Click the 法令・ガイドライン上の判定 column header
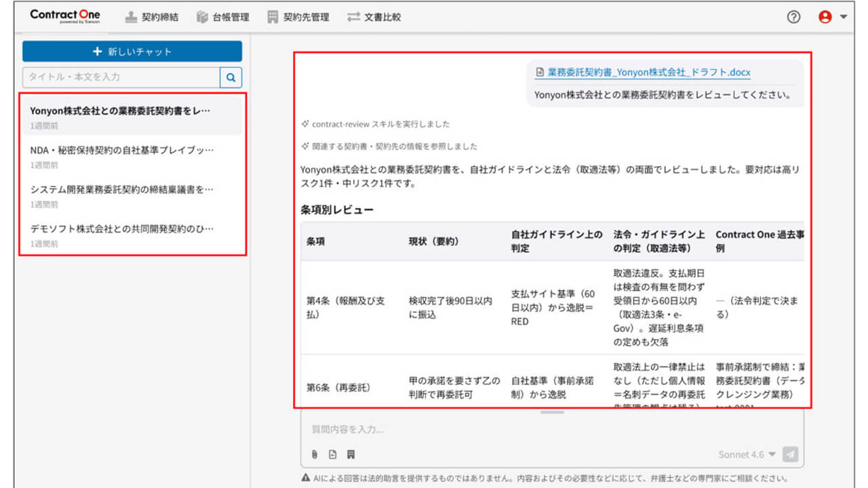 [658, 241]
